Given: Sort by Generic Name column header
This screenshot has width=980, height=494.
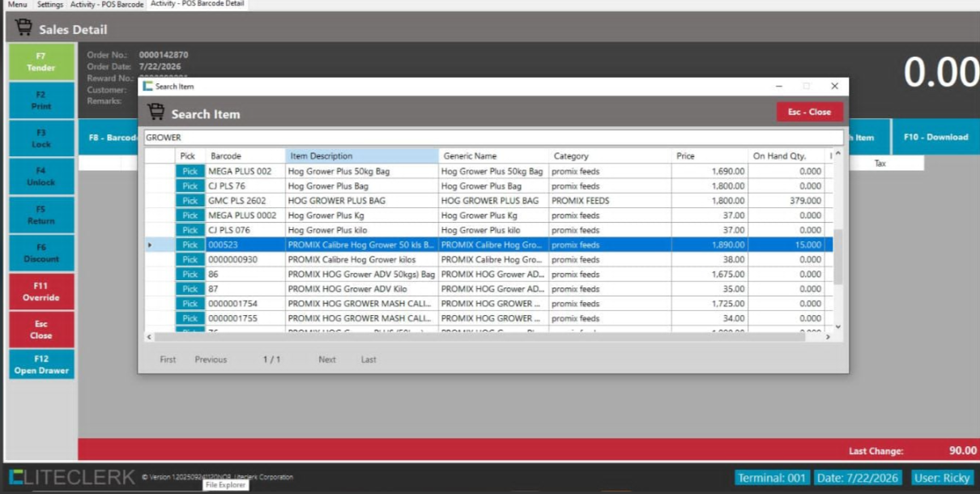Looking at the screenshot, I should pyautogui.click(x=493, y=155).
